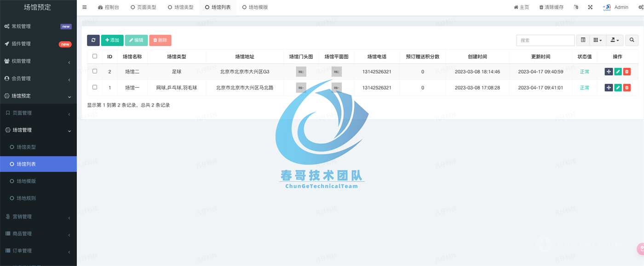
Task: Expand the 营销管理 submenu
Action: tap(38, 216)
